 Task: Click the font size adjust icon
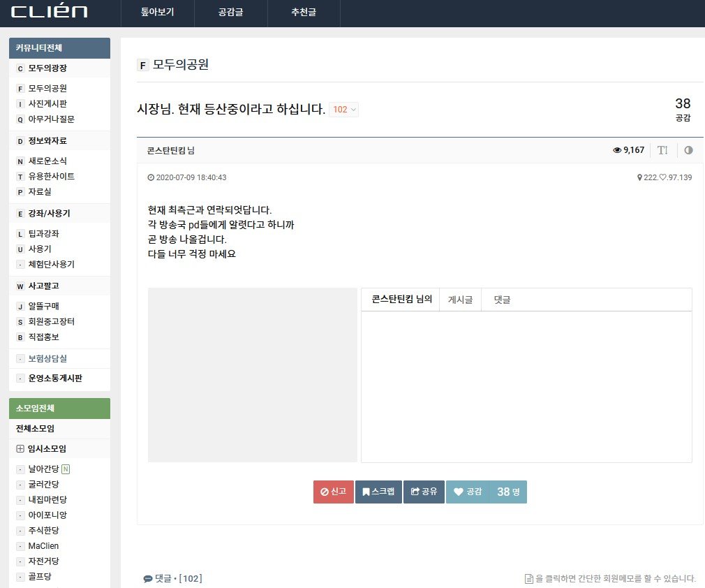click(x=662, y=150)
